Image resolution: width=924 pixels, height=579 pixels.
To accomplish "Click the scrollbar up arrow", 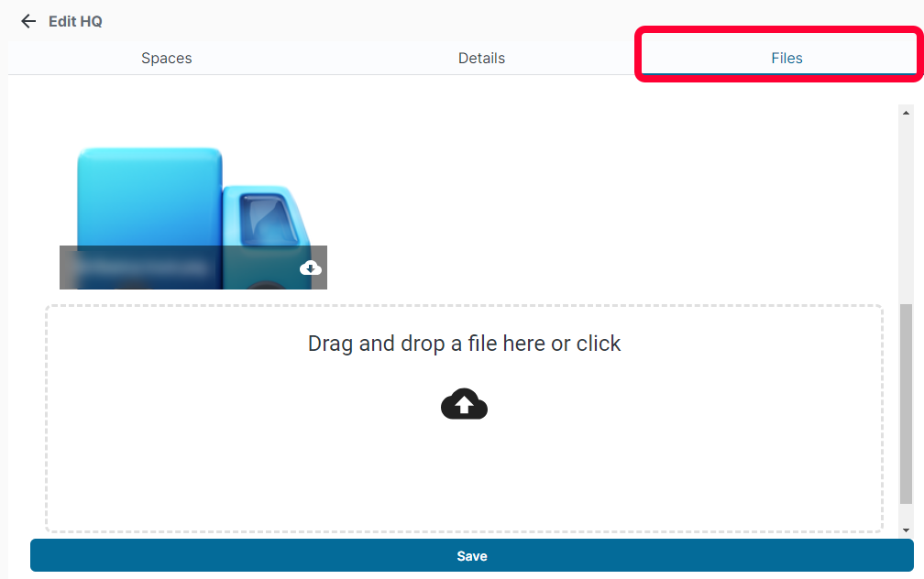I will click(906, 113).
